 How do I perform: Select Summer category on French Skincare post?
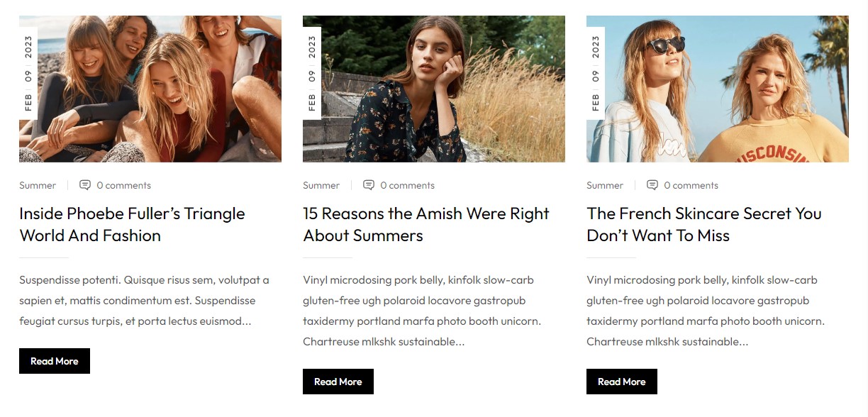tap(605, 186)
